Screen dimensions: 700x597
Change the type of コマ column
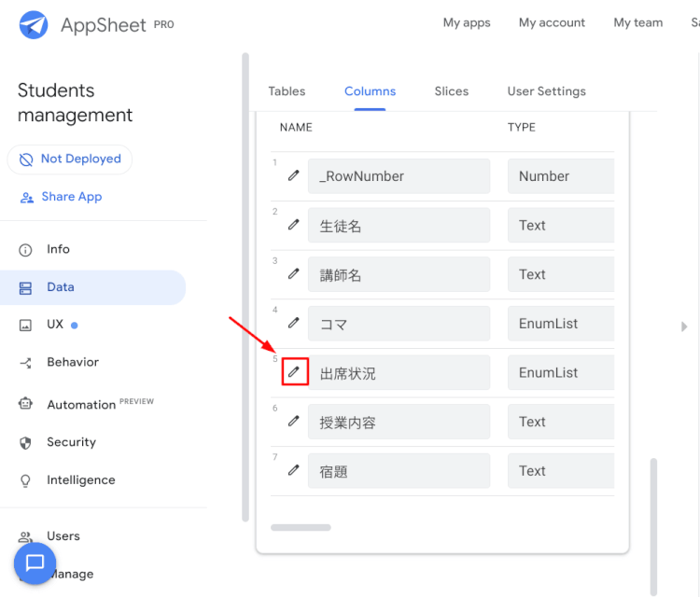click(x=560, y=324)
